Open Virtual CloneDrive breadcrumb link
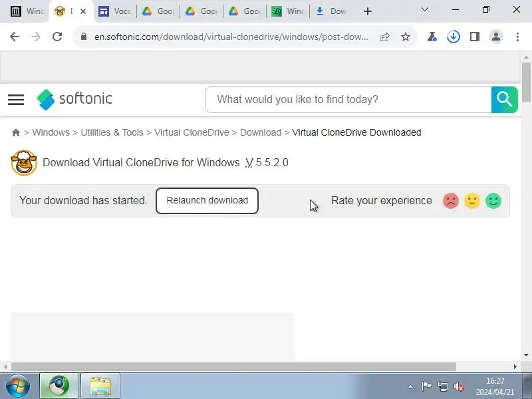 [x=192, y=132]
